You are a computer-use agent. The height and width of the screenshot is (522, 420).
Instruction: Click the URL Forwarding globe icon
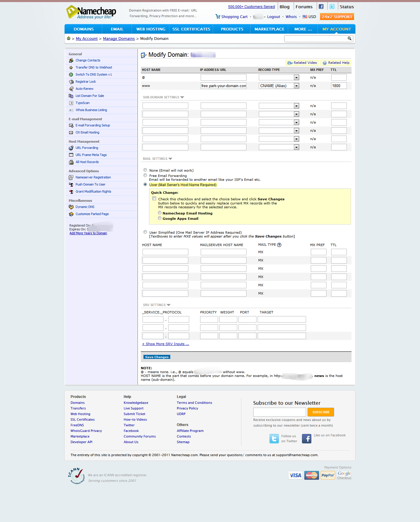point(71,148)
